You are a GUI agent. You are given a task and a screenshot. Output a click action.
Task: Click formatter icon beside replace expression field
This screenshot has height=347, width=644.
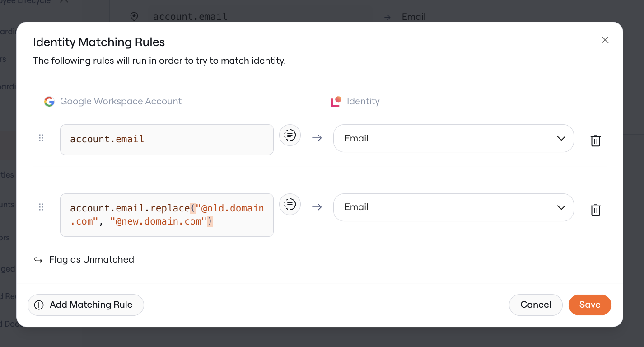pos(290,204)
